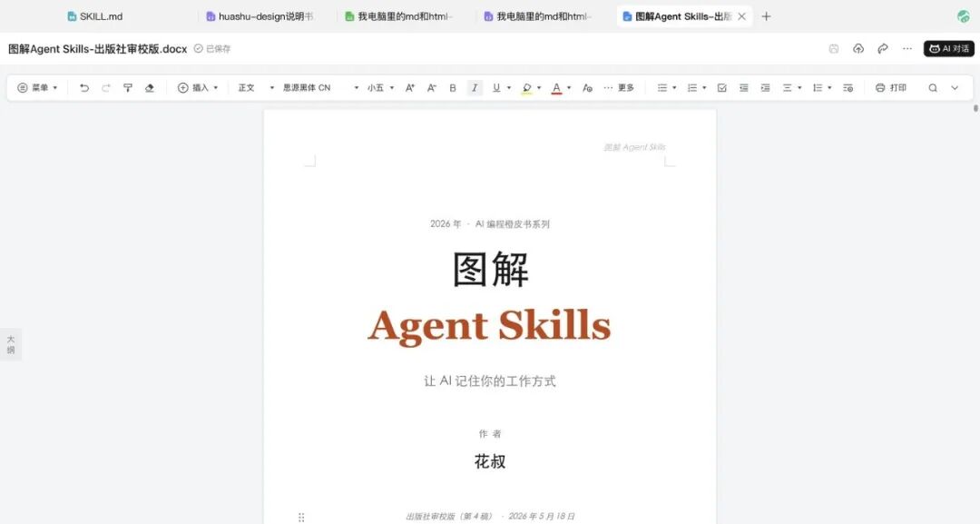Click the text alignment icon
The image size is (980, 524).
788,88
